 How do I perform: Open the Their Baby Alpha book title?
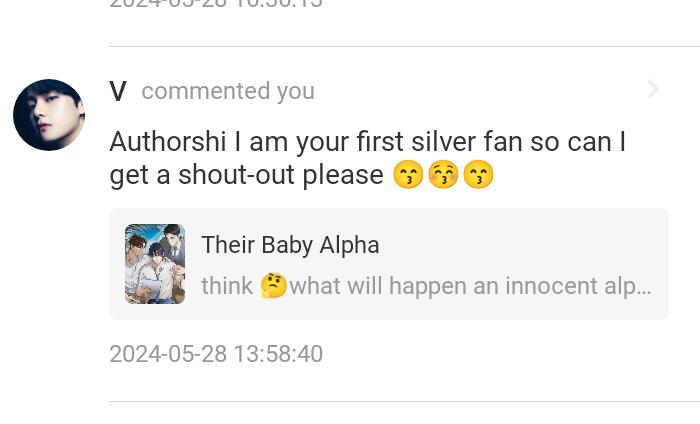(x=290, y=245)
